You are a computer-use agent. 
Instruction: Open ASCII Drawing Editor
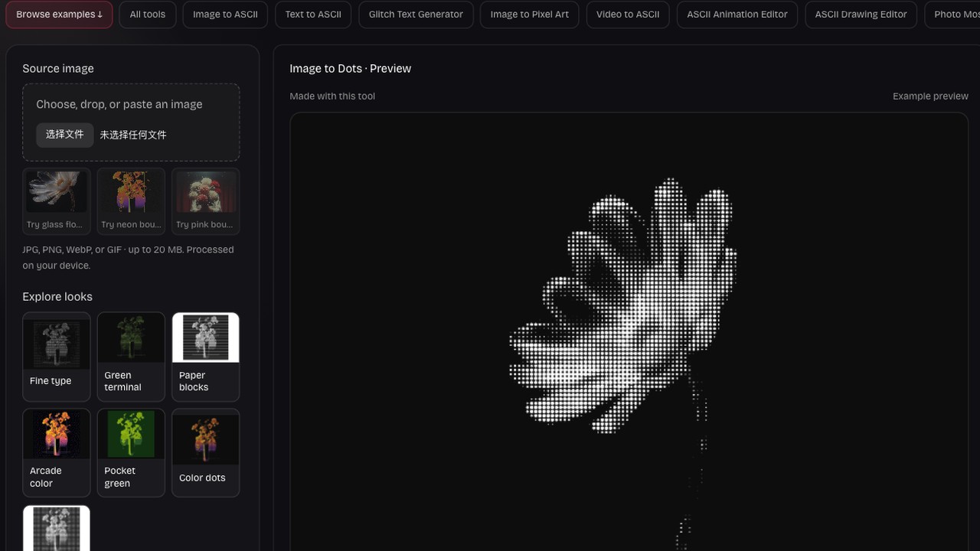(x=861, y=15)
